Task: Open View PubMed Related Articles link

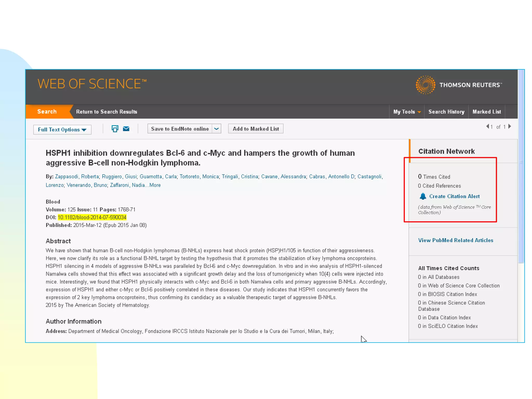Action: coord(456,240)
